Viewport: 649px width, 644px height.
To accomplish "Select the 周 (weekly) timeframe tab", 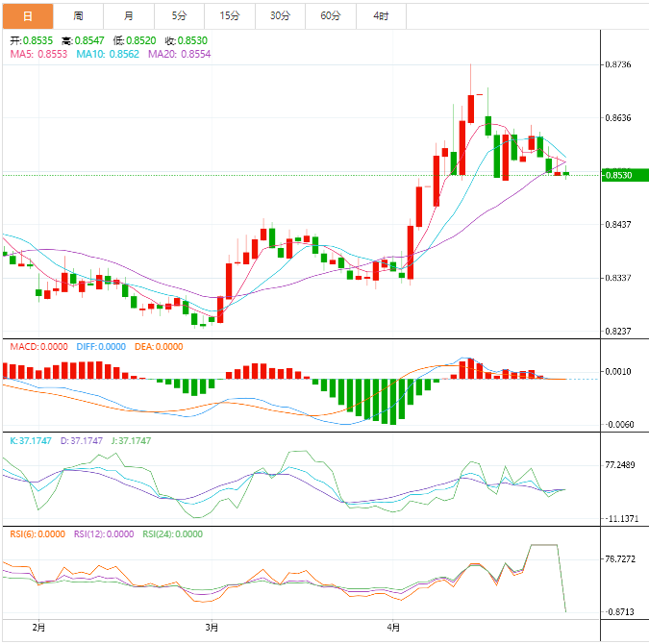I will (78, 16).
